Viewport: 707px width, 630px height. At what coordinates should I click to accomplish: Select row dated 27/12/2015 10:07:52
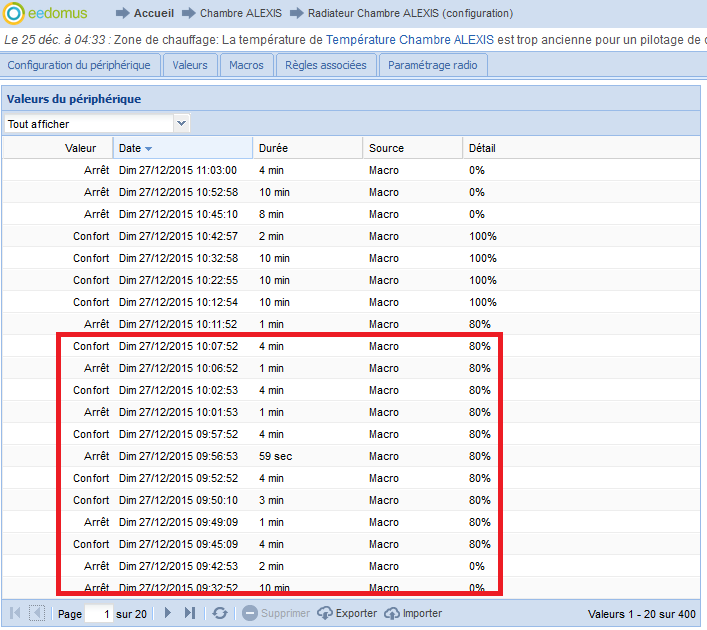point(351,348)
